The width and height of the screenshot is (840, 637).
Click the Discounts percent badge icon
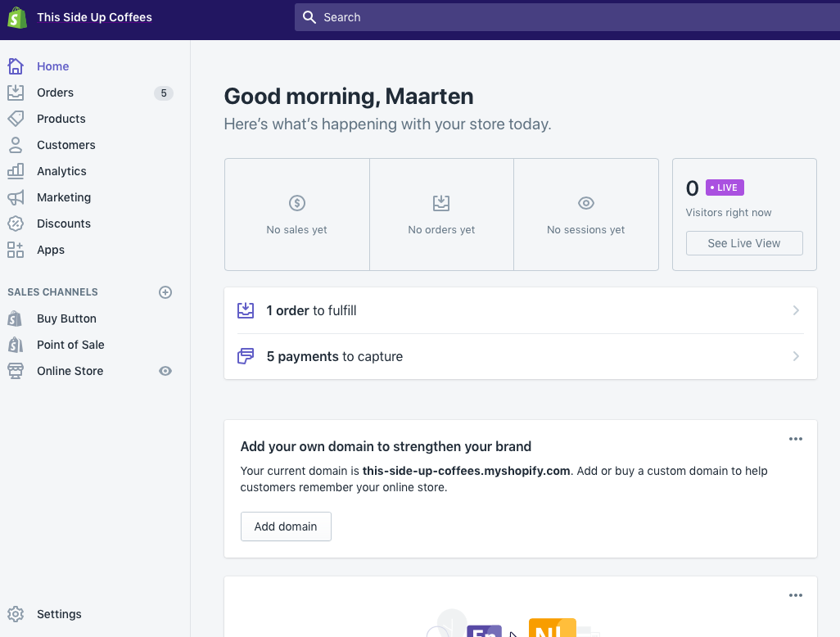(x=16, y=224)
